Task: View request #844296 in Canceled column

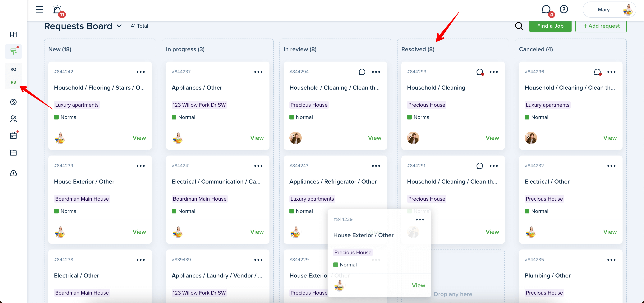Action: (x=610, y=138)
